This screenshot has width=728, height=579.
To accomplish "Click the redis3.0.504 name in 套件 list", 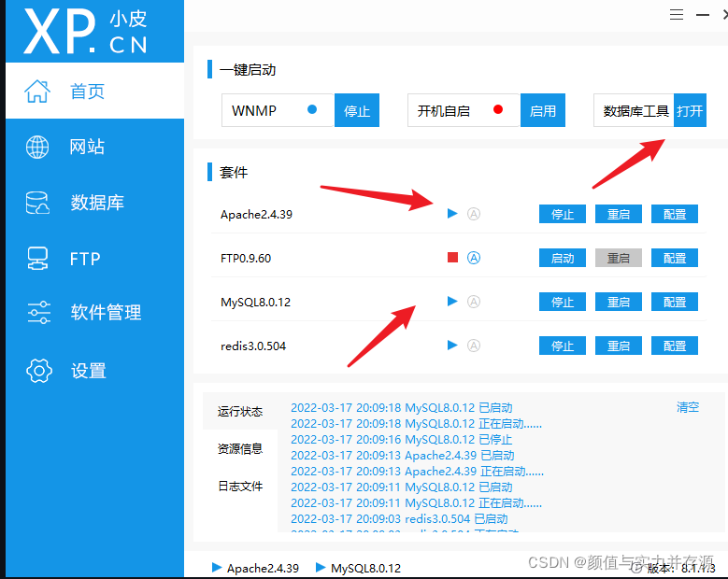I will pyautogui.click(x=253, y=346).
